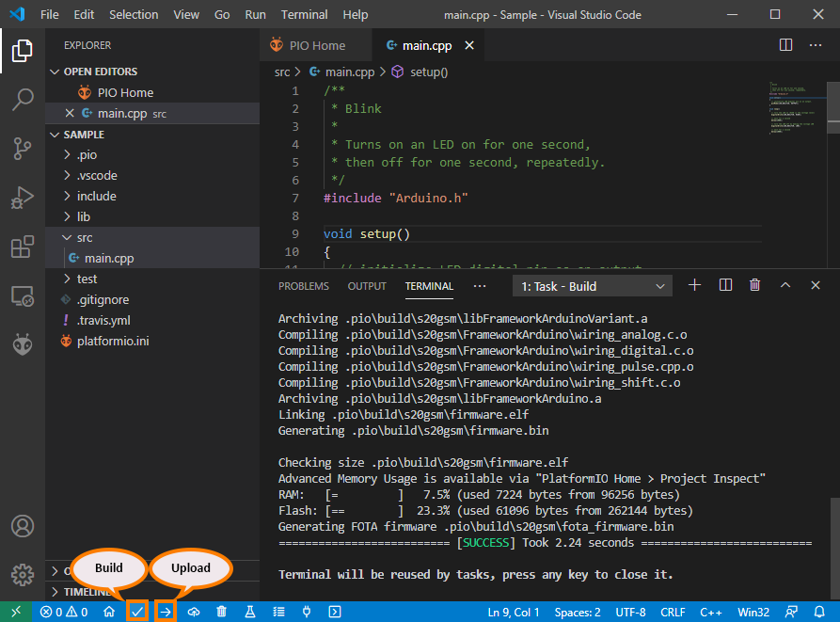
Task: Open platformio.ini file
Action: (x=152, y=341)
